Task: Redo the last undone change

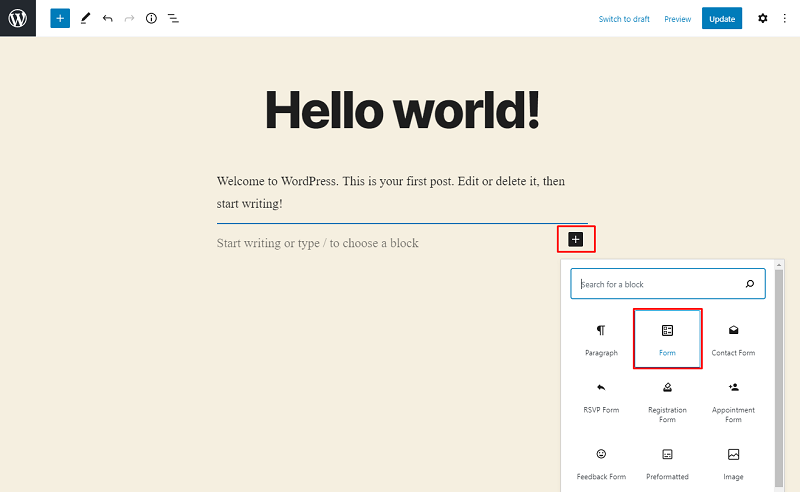Action: point(129,18)
